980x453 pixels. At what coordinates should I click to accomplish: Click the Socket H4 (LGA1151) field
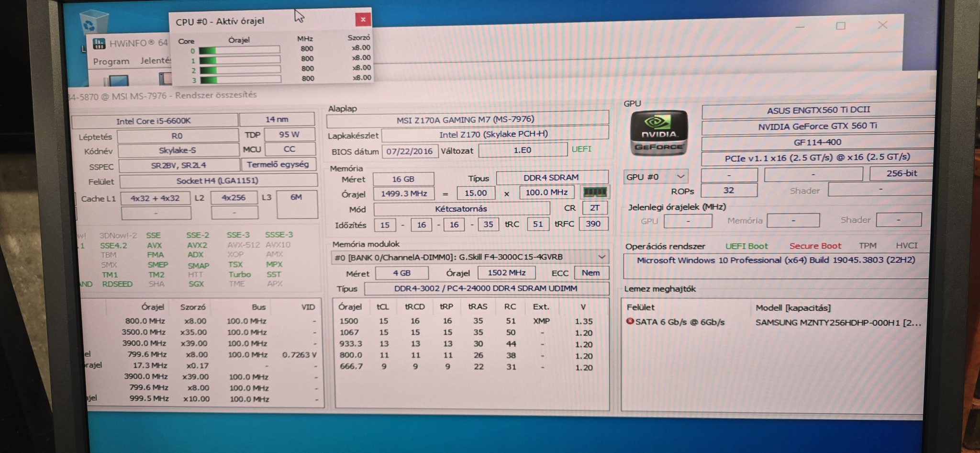[218, 181]
